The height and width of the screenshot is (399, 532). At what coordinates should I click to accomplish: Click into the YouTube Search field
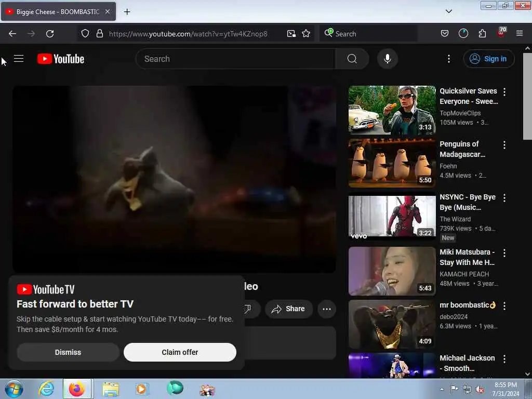235,59
